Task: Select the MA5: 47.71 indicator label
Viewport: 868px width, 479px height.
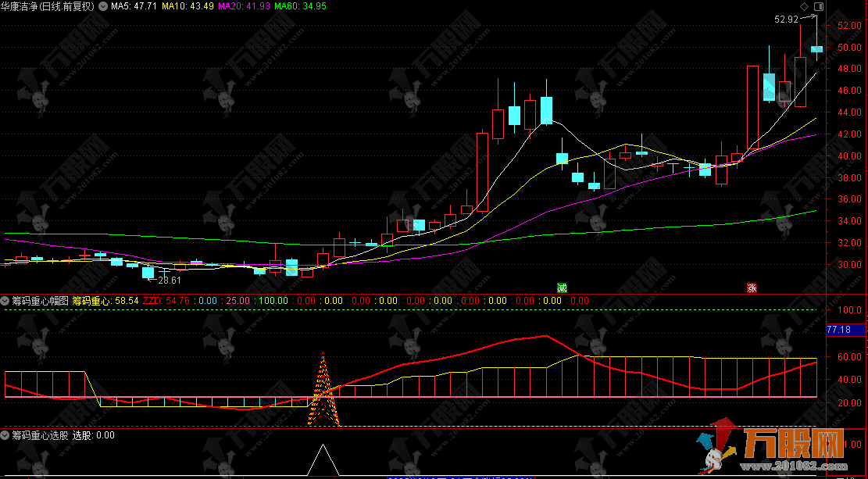Action: coord(134,6)
